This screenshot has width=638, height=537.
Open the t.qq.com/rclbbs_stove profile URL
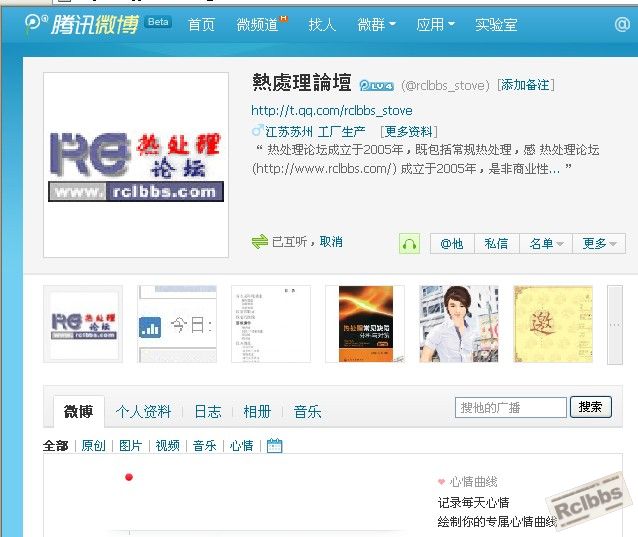coord(332,111)
